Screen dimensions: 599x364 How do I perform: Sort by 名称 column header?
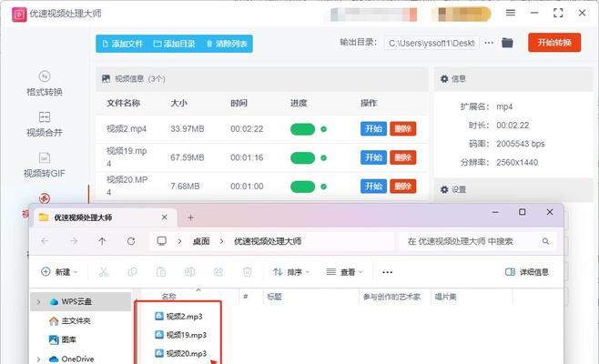click(168, 297)
